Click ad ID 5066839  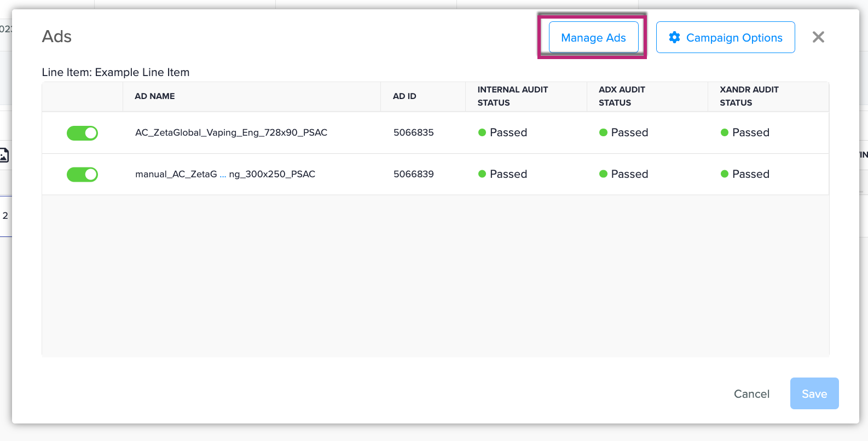pyautogui.click(x=413, y=175)
